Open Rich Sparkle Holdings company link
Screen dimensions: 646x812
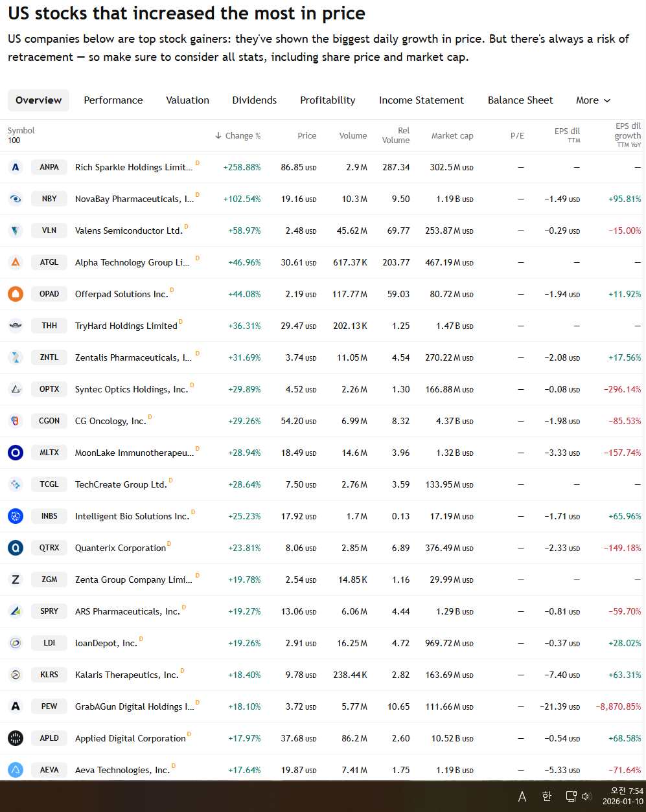click(x=133, y=167)
